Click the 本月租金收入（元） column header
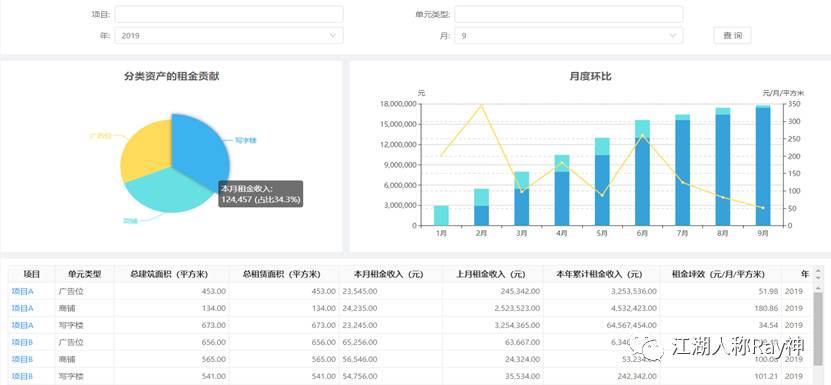Image resolution: width=831 pixels, height=385 pixels. pos(391,274)
